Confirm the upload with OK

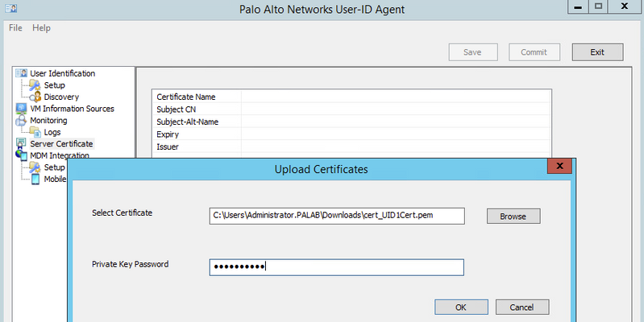pos(460,307)
